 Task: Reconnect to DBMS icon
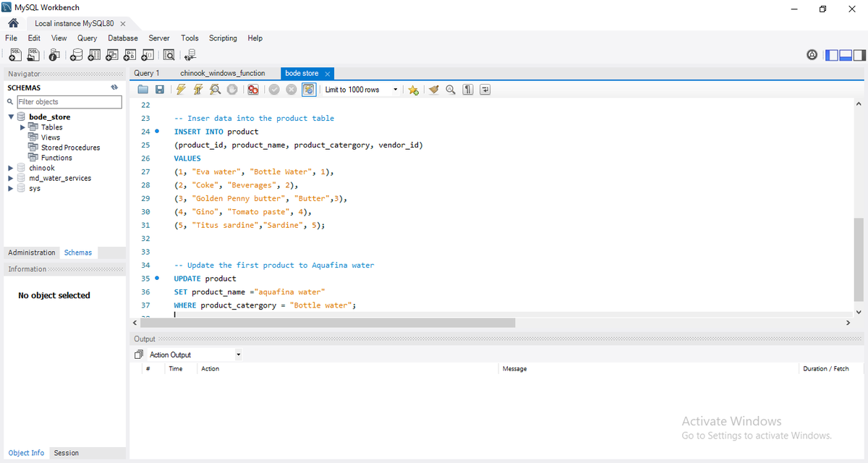pyautogui.click(x=190, y=54)
